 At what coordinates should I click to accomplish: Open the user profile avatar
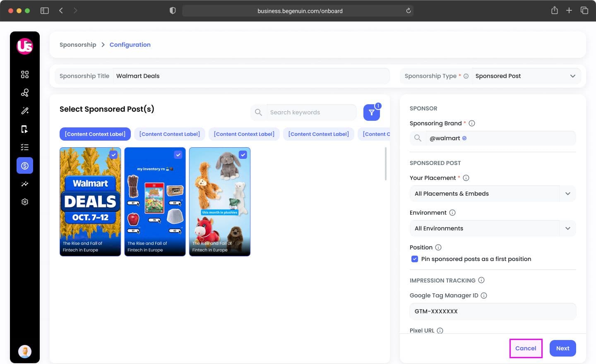(x=25, y=351)
